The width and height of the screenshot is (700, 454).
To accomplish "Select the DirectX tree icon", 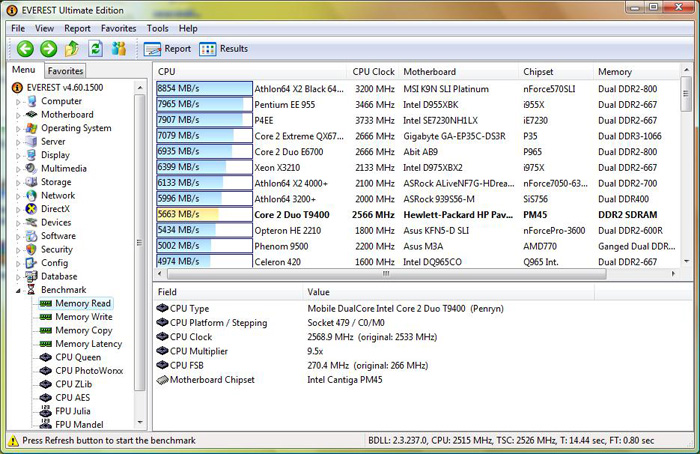I will [x=32, y=209].
